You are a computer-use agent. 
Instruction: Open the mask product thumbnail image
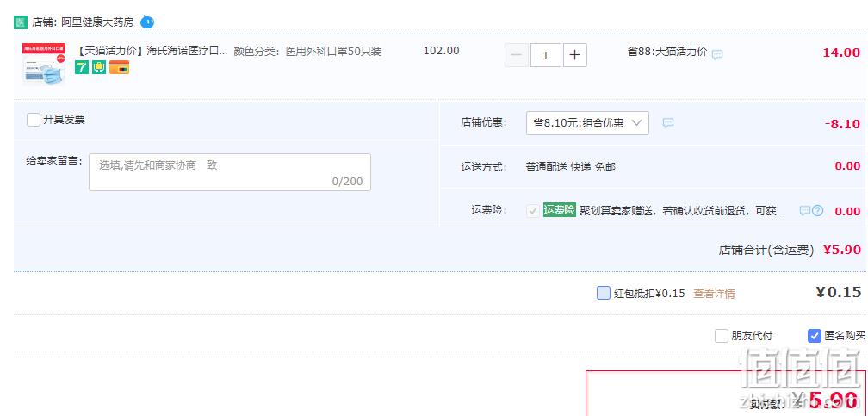coord(44,65)
